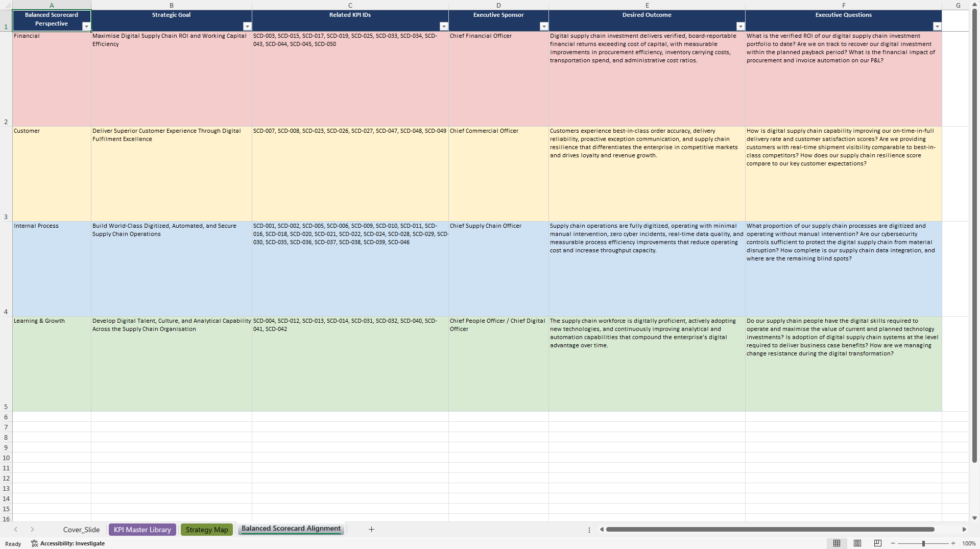
Task: Click KPI IDs cell starting SCD-007
Action: (350, 174)
